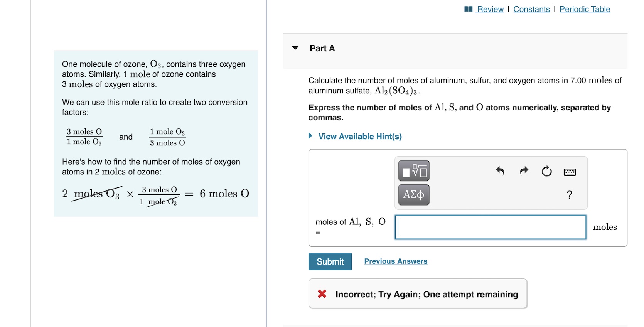The height and width of the screenshot is (327, 644).
Task: Open the Greek symbols ΑΣφ palette
Action: [x=413, y=195]
